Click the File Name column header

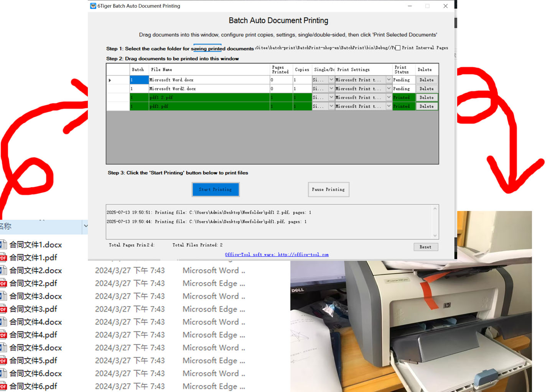(209, 70)
